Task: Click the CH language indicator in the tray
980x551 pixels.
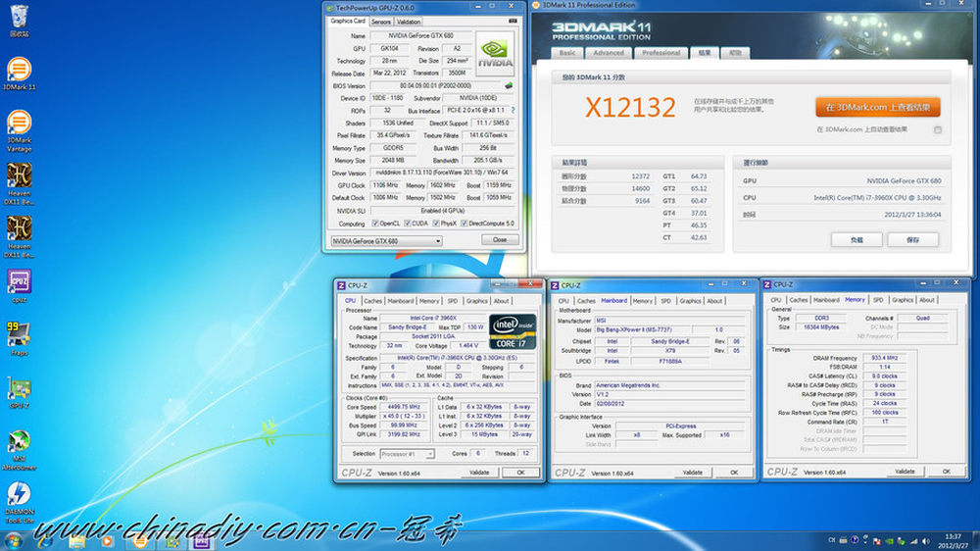Action: (832, 540)
